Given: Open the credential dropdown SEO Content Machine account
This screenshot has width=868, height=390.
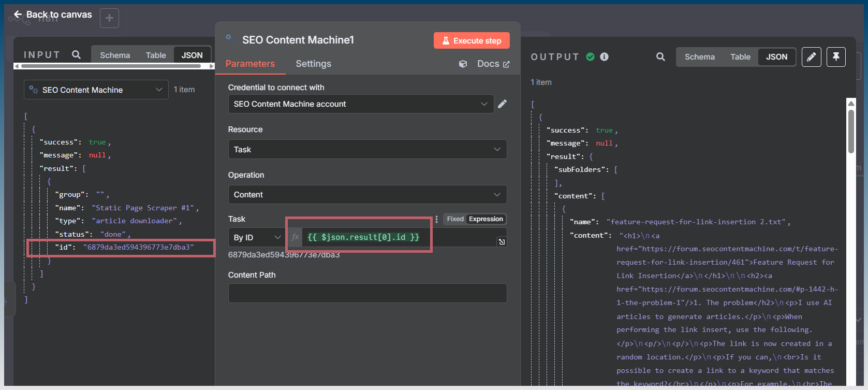Looking at the screenshot, I should 361,104.
